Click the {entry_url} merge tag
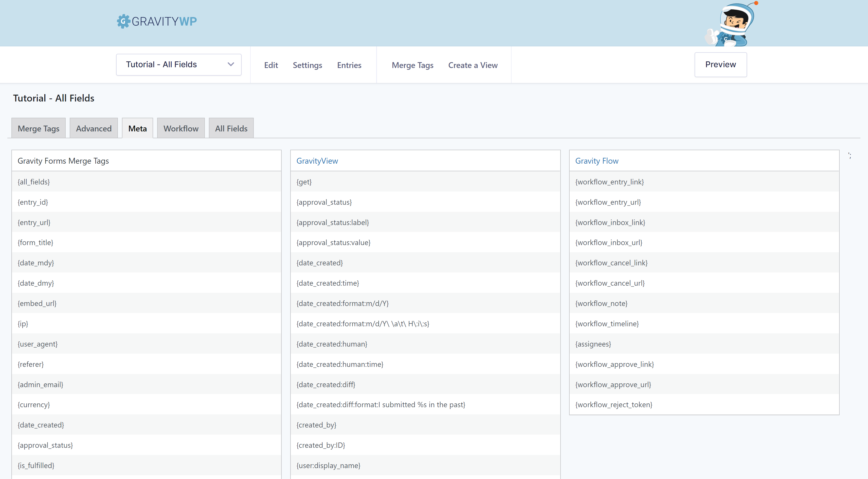Screen dimensions: 868x479 34,222
